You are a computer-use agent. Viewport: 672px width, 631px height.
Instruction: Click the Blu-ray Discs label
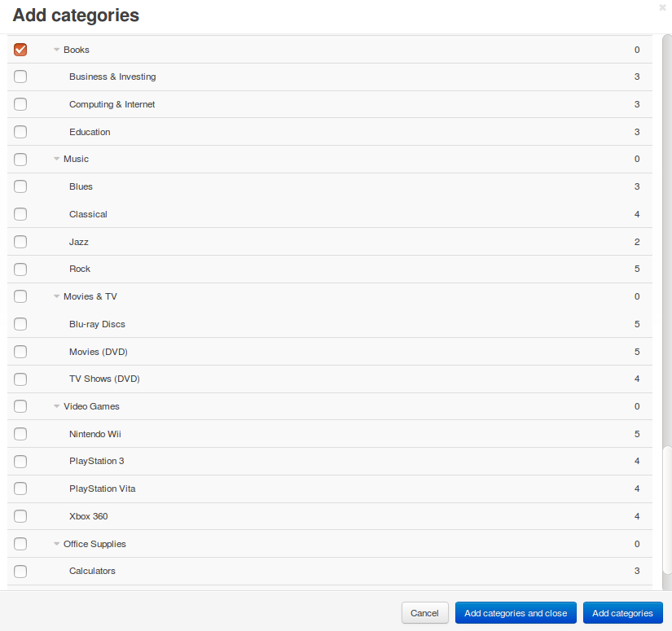point(97,324)
